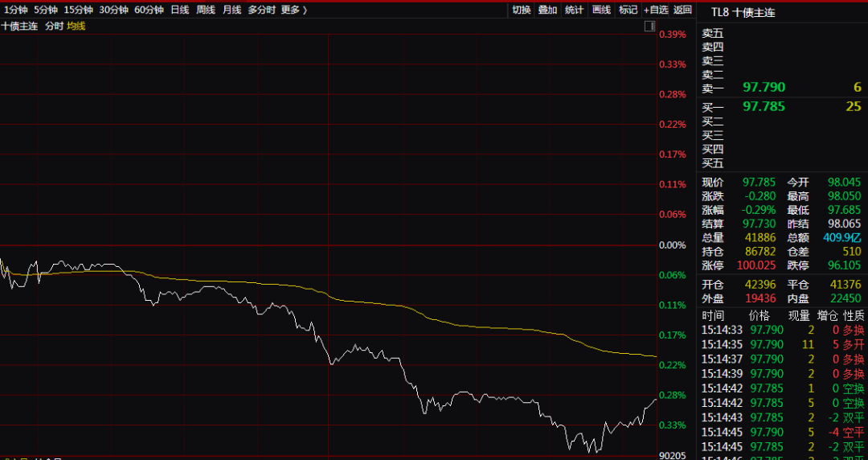Open the 统计 statistics tool
Image resolution: width=868 pixels, height=460 pixels.
pos(575,10)
